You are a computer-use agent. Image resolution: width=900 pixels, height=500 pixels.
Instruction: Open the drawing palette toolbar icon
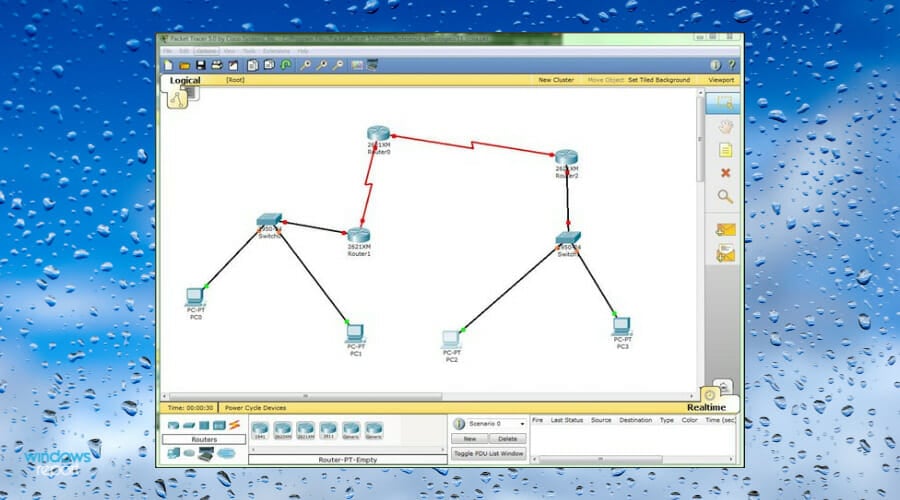tap(357, 65)
